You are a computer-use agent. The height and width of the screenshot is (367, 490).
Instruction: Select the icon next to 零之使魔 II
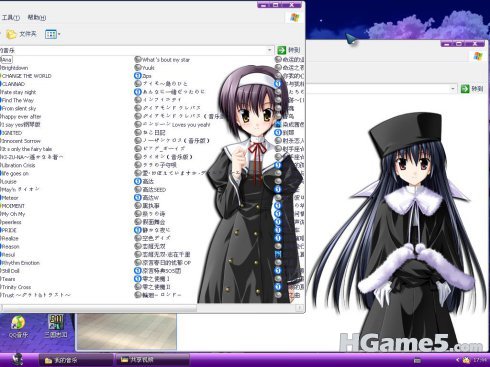138,287
